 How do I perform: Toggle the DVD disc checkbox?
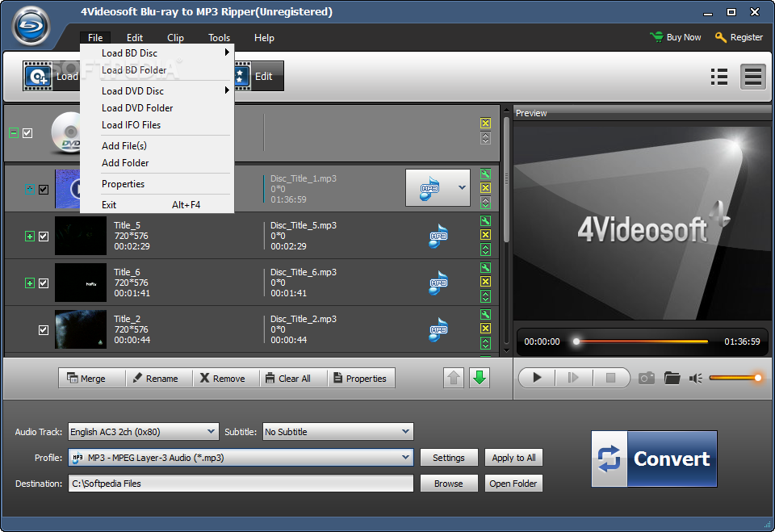(x=27, y=133)
